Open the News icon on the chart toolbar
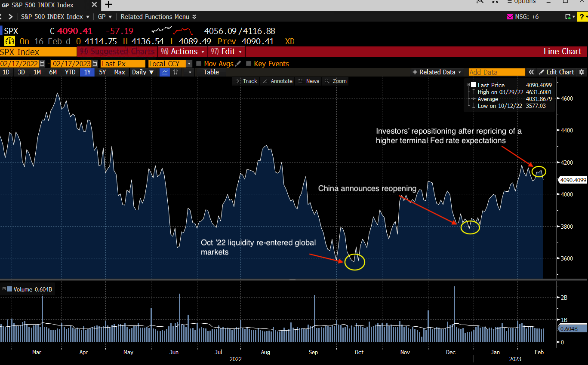 pos(308,81)
